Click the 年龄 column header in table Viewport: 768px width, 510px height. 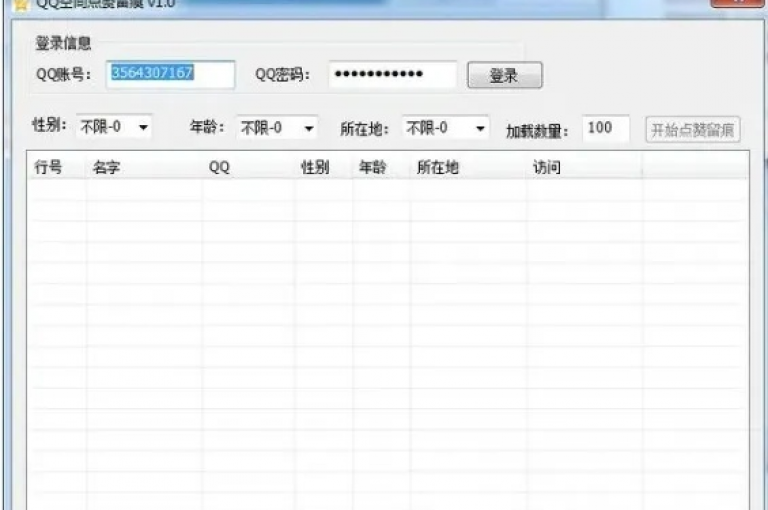[381, 167]
